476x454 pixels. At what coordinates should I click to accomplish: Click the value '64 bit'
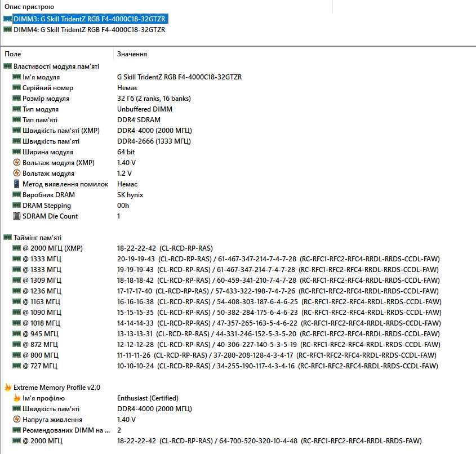126,152
